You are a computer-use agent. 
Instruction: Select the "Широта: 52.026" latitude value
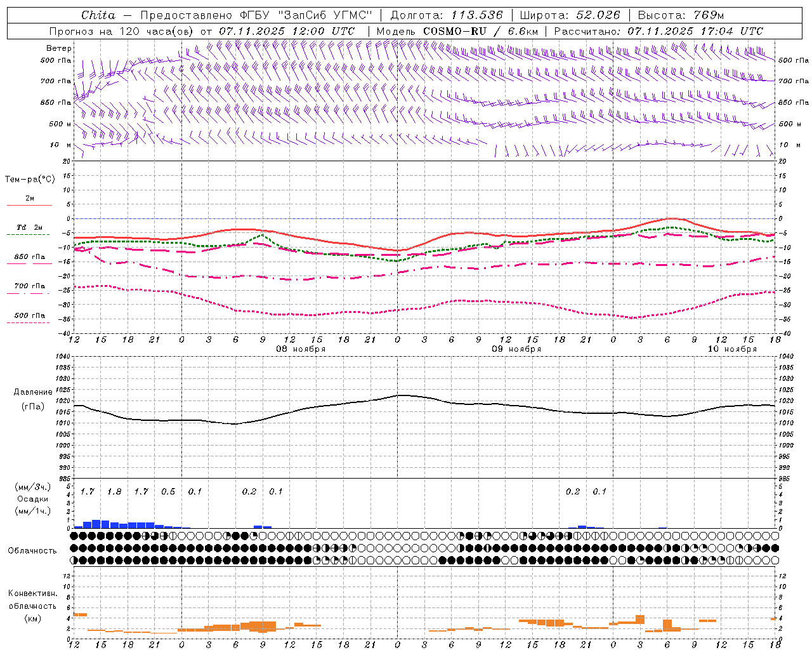[570, 15]
